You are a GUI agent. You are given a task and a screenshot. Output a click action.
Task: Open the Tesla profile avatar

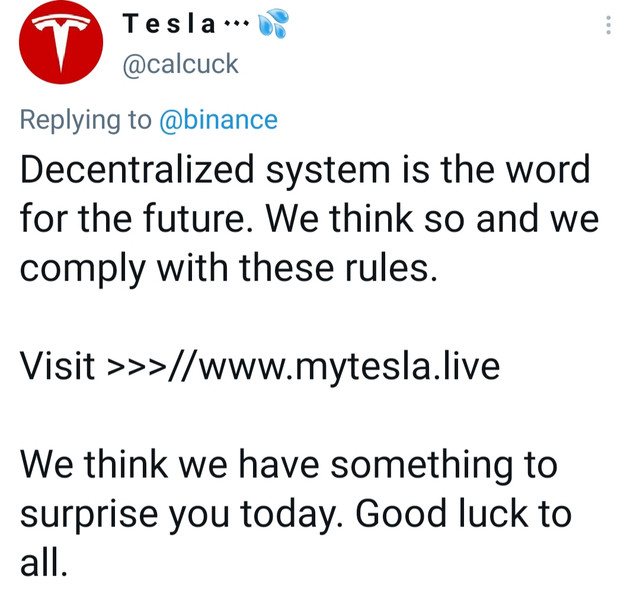(61, 42)
